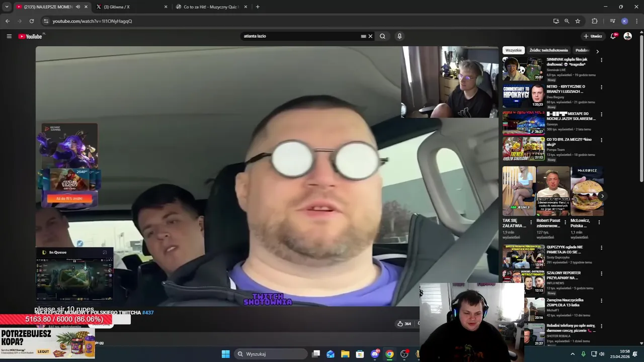Viewport: 644px width, 362px height.
Task: Open options for NITRO video
Action: [601, 87]
